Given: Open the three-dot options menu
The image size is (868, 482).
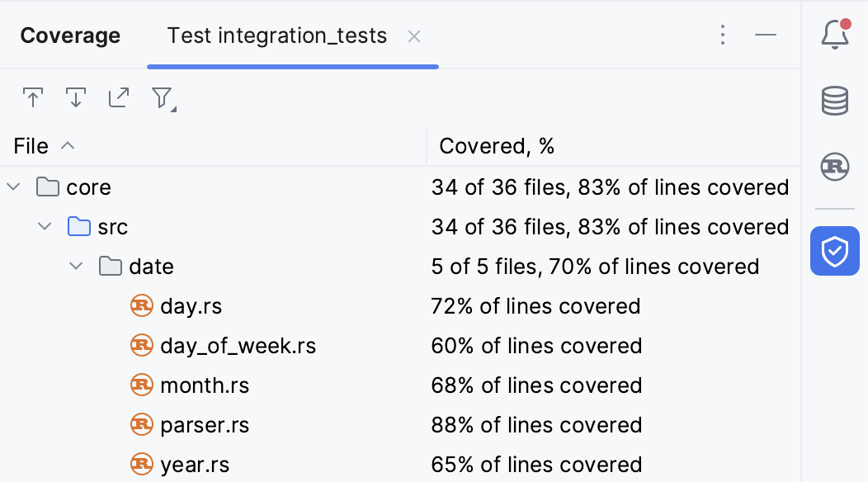Looking at the screenshot, I should click(x=723, y=35).
